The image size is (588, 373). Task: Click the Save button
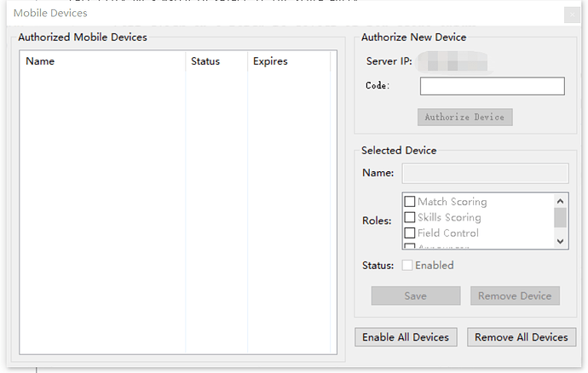tap(415, 296)
